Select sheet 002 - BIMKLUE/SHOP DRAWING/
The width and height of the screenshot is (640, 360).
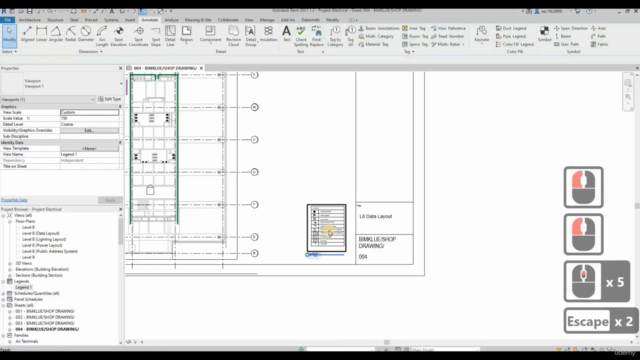coord(45,317)
